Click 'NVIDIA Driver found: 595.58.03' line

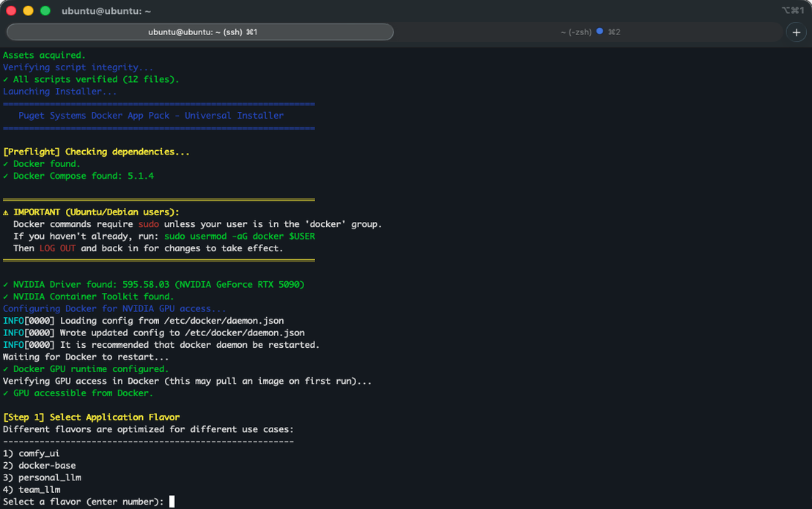(x=154, y=284)
